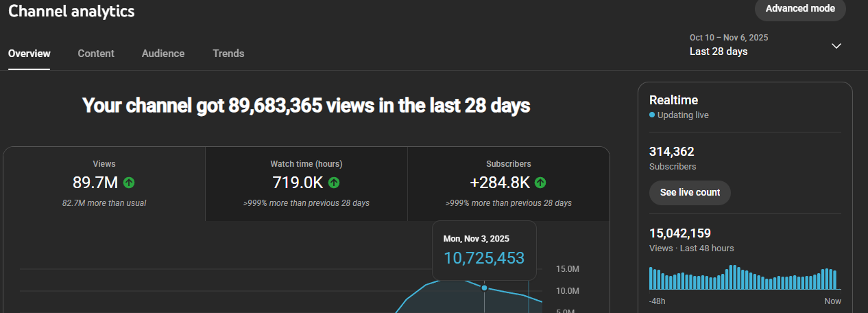This screenshot has height=313, width=868.
Task: Select the Views metric card
Action: 104,184
